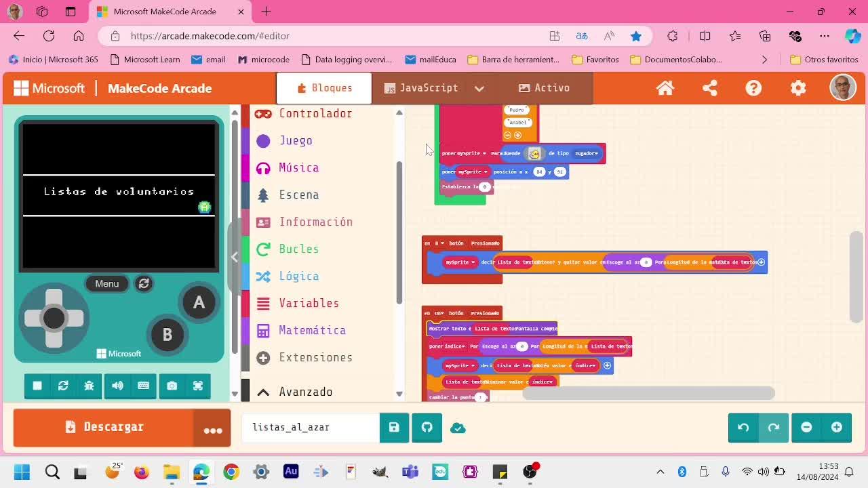868x488 pixels.
Task: Click the toolbox vertical scrollbar
Action: pos(399,233)
